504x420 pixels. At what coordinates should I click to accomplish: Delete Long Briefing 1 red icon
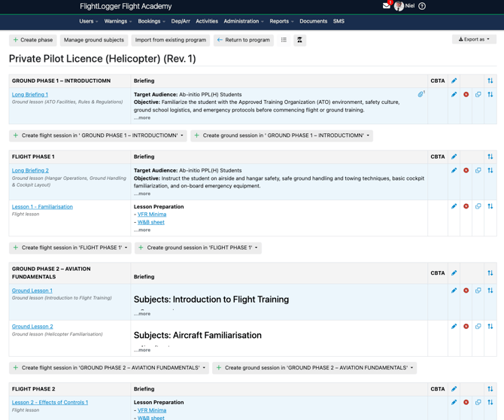(x=466, y=95)
